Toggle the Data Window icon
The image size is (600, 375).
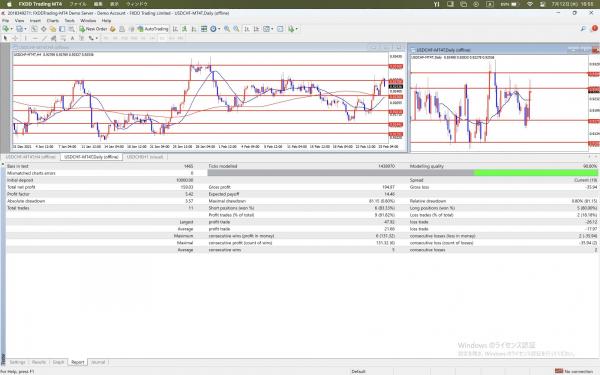pyautogui.click(x=43, y=29)
